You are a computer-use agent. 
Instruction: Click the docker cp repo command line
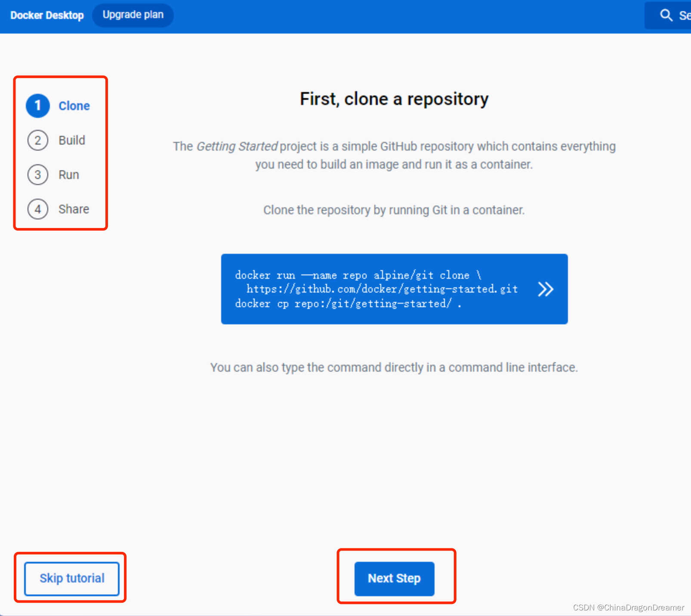(x=348, y=304)
